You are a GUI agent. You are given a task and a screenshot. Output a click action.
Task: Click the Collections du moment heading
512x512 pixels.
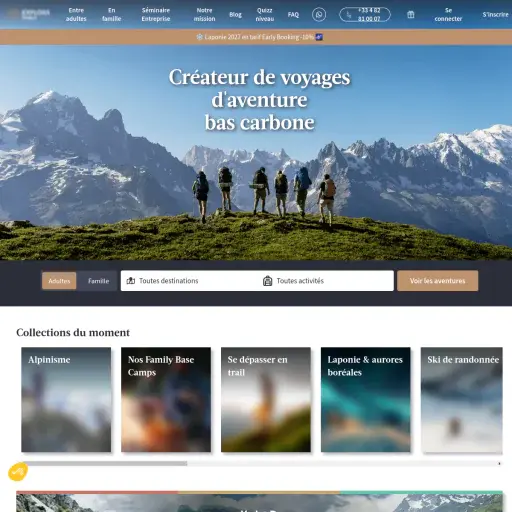(x=73, y=332)
